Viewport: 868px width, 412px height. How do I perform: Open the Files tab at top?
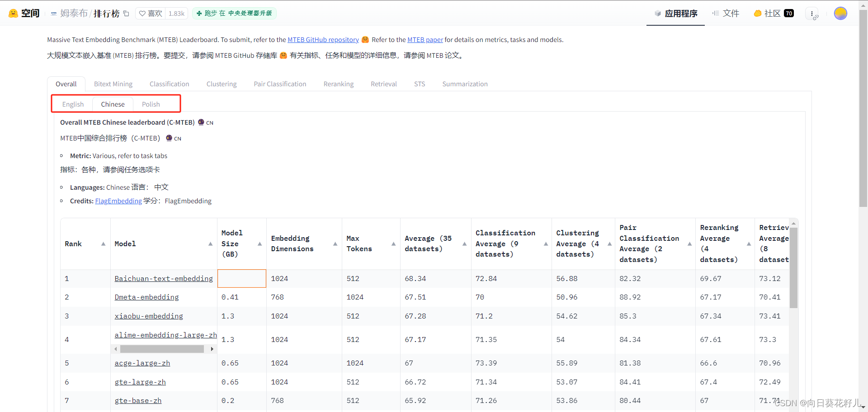[726, 14]
